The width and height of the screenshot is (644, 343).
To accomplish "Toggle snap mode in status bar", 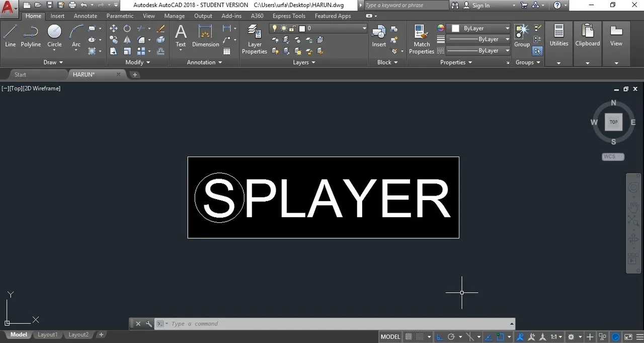I will (x=419, y=337).
